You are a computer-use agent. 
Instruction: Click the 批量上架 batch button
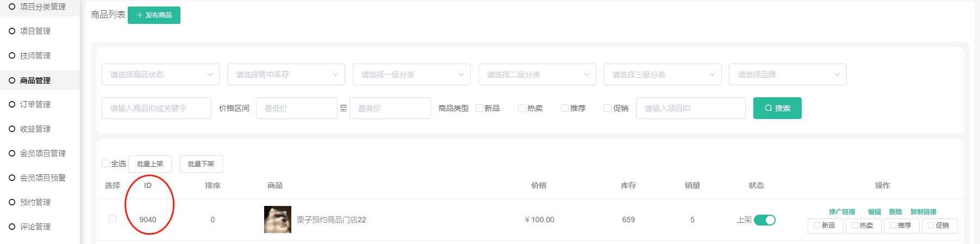click(150, 164)
